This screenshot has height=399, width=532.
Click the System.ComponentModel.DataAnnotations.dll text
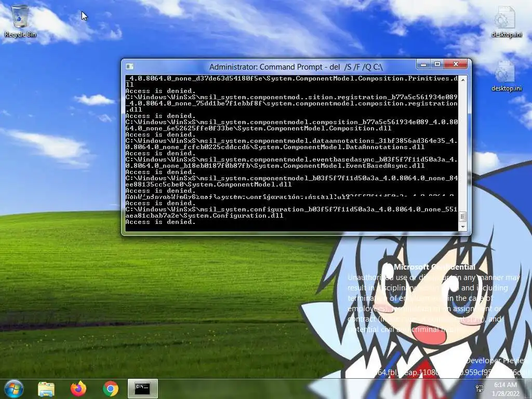click(339, 147)
